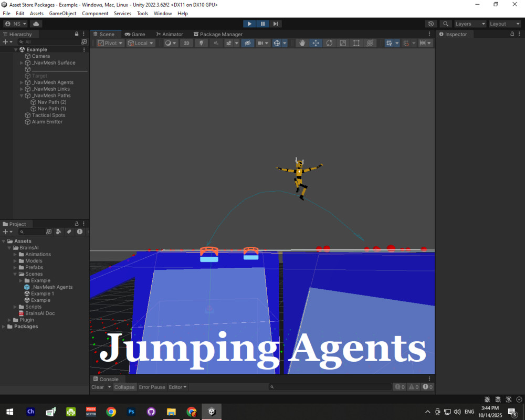Viewport: 525px width, 420px height.
Task: Click the Hierarchy search field
Action: pos(49,42)
